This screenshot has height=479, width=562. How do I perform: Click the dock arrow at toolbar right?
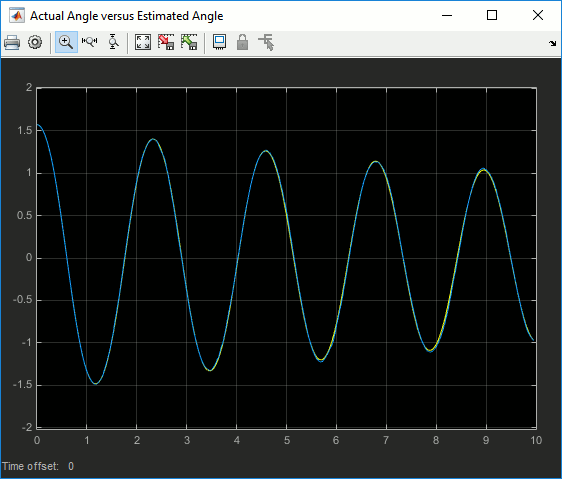pos(552,43)
